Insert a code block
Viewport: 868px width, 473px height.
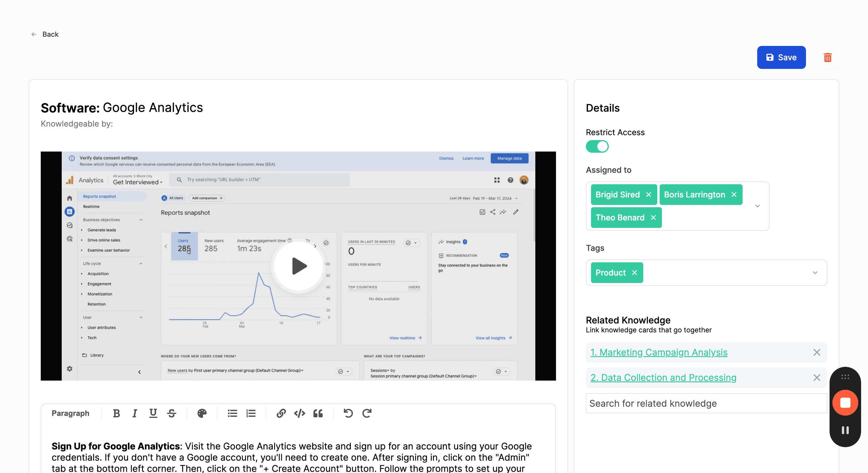[x=300, y=413]
